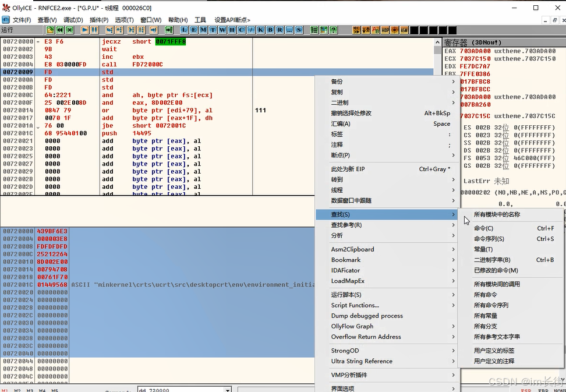This screenshot has height=392, width=566.
Task: Click the Run program play icon
Action: point(85,30)
